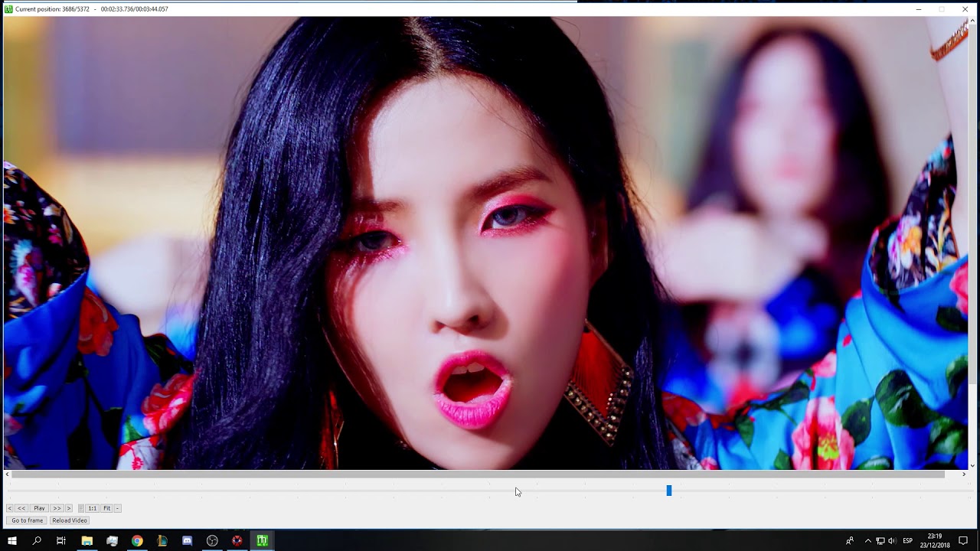Image resolution: width=980 pixels, height=551 pixels.
Task: Click the horizontal scrollbar under the video
Action: tap(478, 474)
